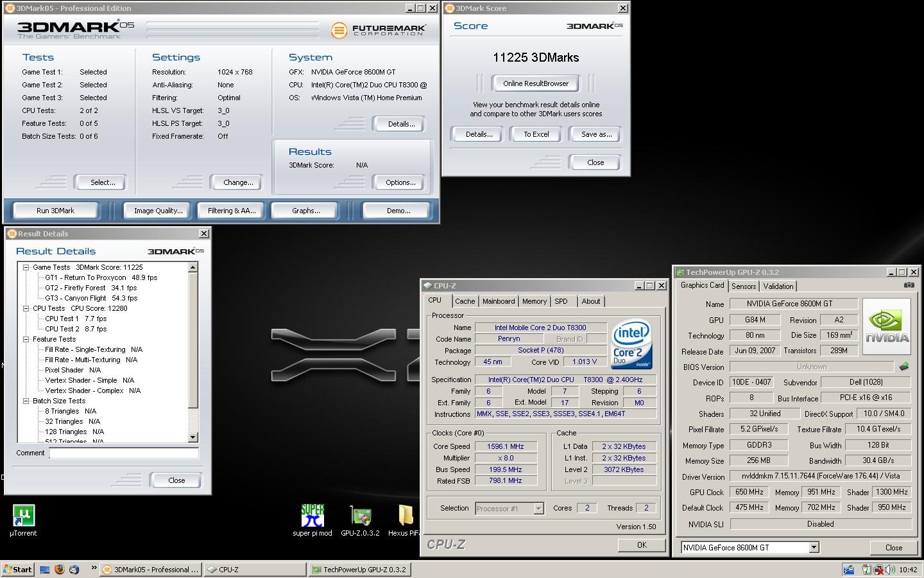The image size is (924, 578).
Task: Click the GPU-Z screenshot camera icon
Action: 909,285
